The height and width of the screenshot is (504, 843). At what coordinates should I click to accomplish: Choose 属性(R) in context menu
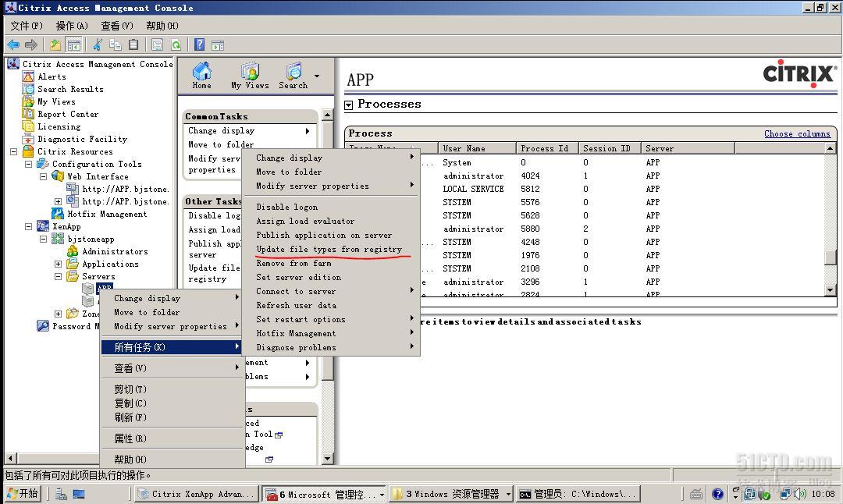coord(172,438)
